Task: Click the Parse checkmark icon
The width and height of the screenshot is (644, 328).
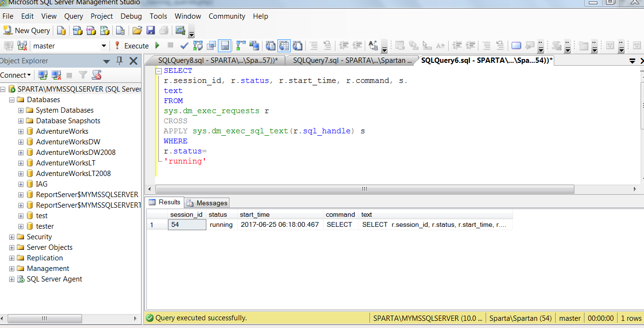Action: (x=184, y=46)
